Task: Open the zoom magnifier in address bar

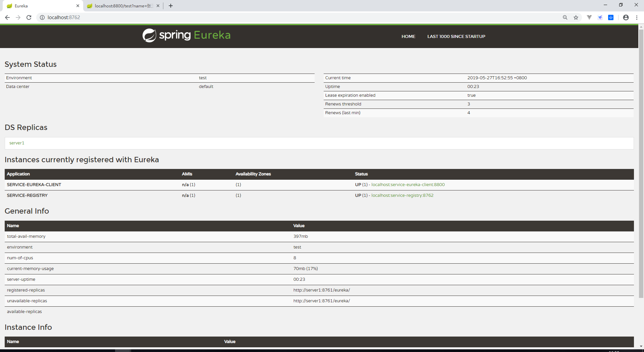Action: pyautogui.click(x=565, y=17)
